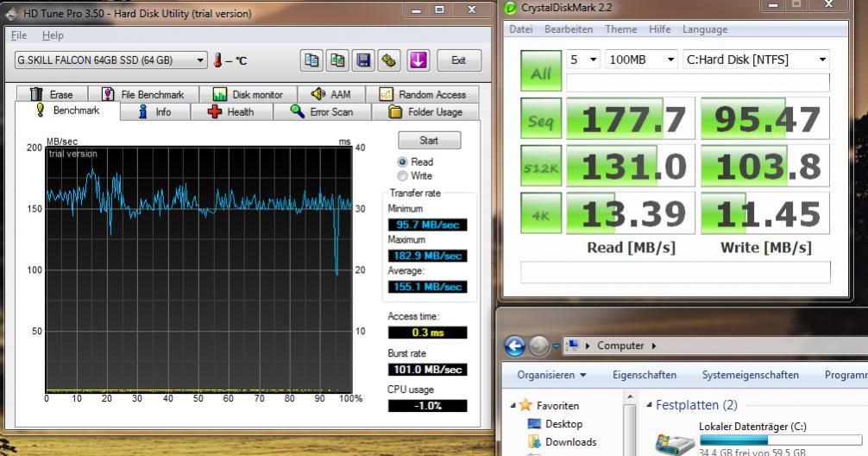Viewport: 868px width, 456px height.
Task: Click the Favoriten star icon in Explorer
Action: (x=526, y=405)
